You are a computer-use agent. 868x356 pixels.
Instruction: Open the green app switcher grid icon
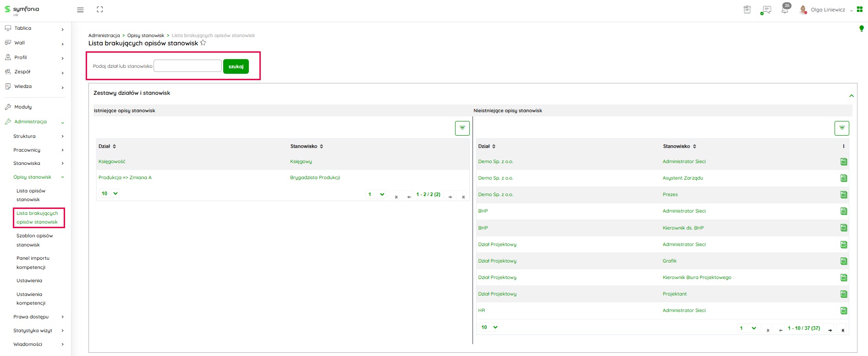[x=860, y=10]
